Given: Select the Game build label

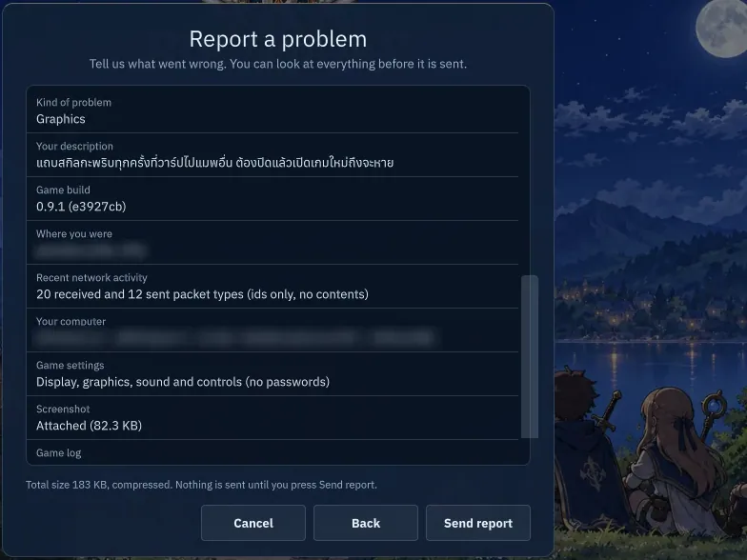Looking at the screenshot, I should coord(63,190).
